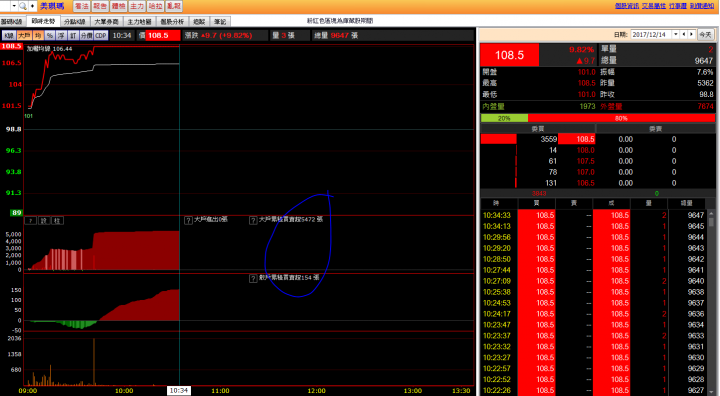This screenshot has height=396, width=720.
Task: Go to next date arrow
Action: pyautogui.click(x=691, y=34)
